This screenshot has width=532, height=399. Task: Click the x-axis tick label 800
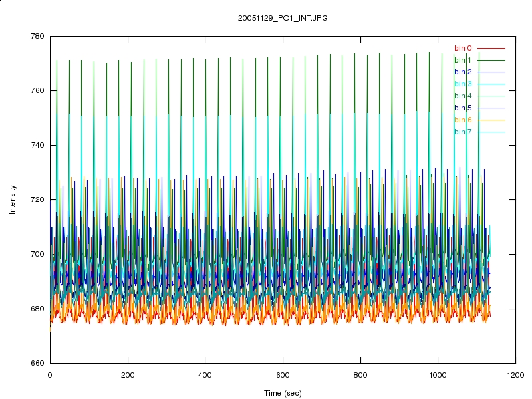360,375
